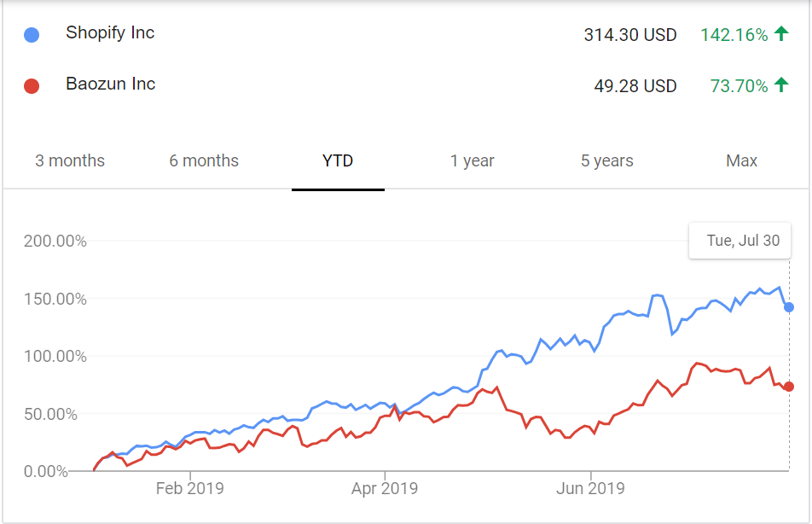812x524 pixels.
Task: Open the Max time range
Action: coord(741,160)
